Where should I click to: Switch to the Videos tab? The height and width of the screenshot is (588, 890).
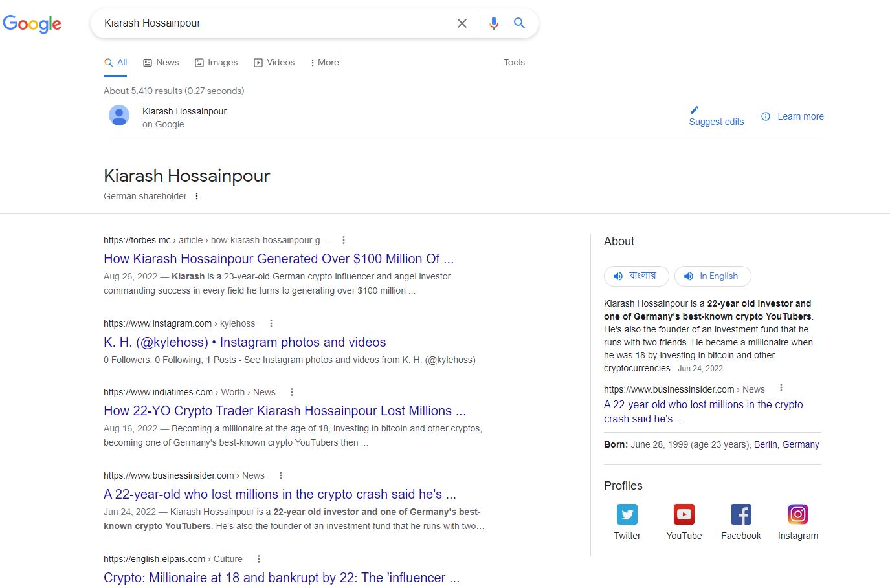point(274,63)
